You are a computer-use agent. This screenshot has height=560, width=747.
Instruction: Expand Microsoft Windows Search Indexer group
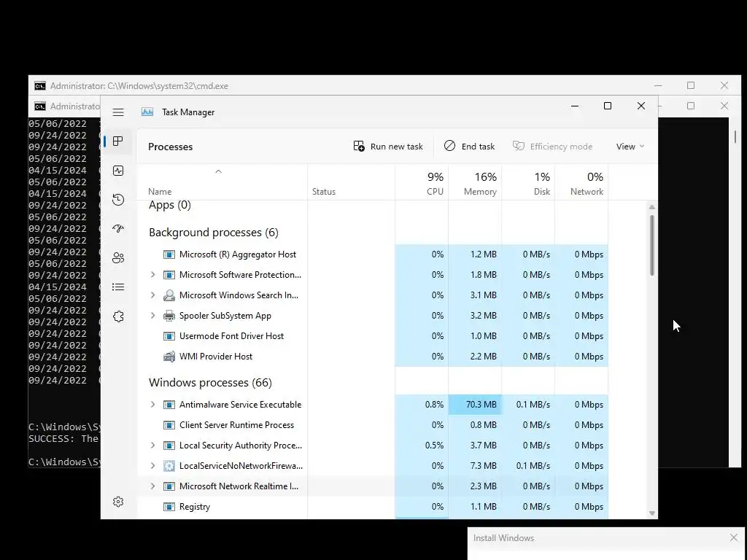[152, 295]
